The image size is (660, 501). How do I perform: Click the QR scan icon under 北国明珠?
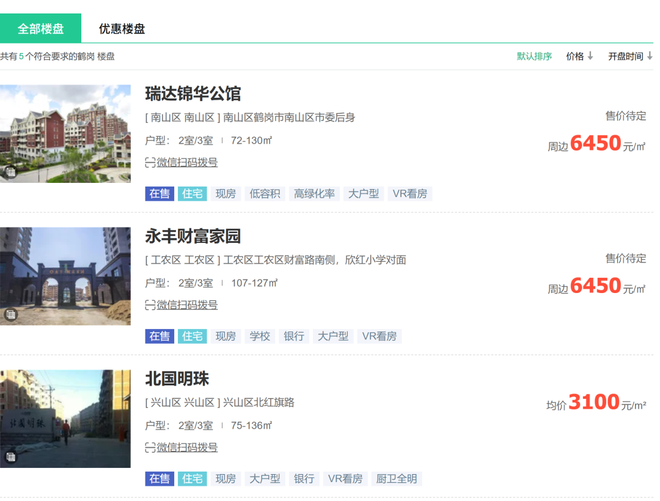pos(150,447)
